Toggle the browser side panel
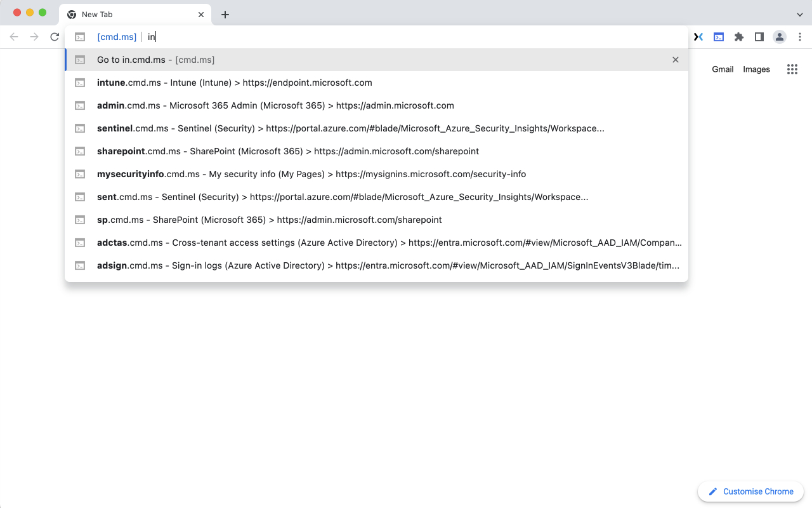Screen dimensions: 812x508 (x=759, y=37)
